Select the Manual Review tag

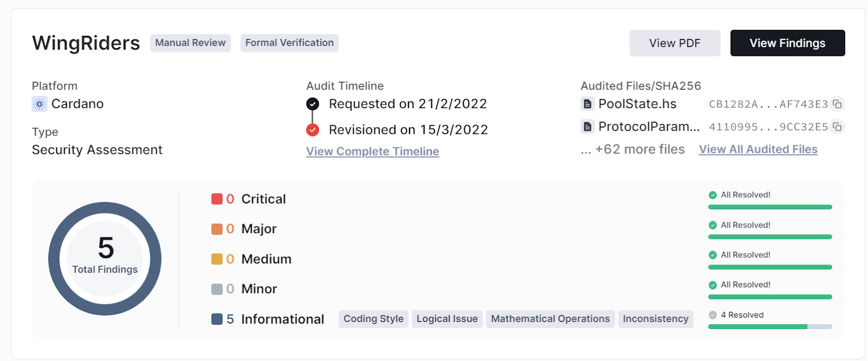(190, 43)
